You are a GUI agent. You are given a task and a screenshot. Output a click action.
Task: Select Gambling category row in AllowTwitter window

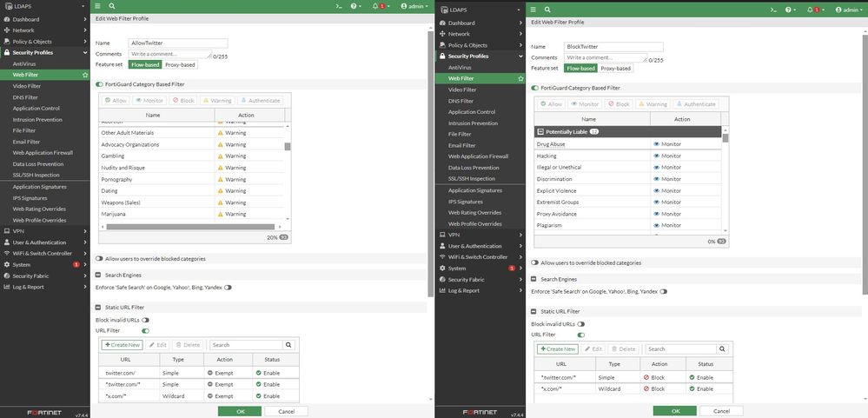pyautogui.click(x=192, y=156)
